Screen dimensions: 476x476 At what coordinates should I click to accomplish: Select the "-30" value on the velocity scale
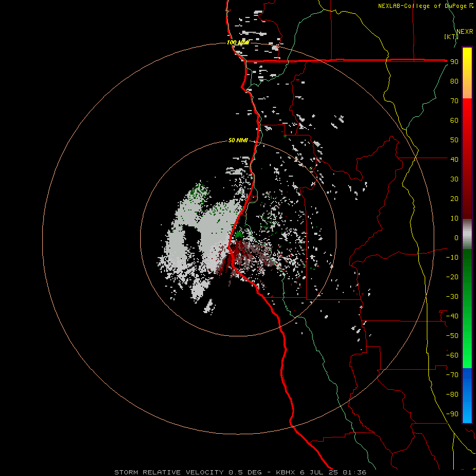pos(452,297)
